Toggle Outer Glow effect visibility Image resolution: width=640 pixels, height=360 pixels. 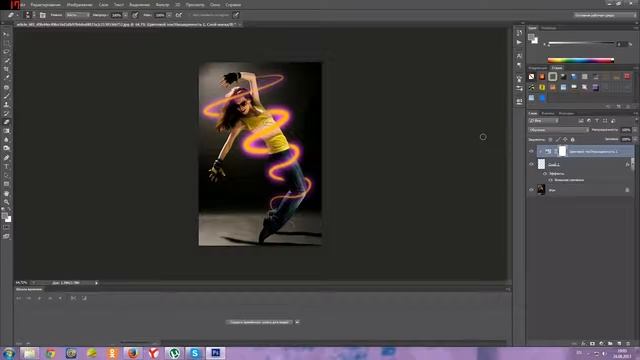(x=550, y=180)
